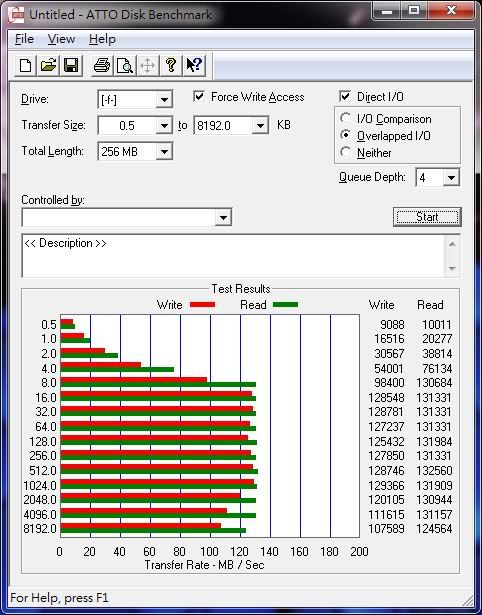Expand the Controlled by dropdown
The image size is (482, 615).
[223, 217]
